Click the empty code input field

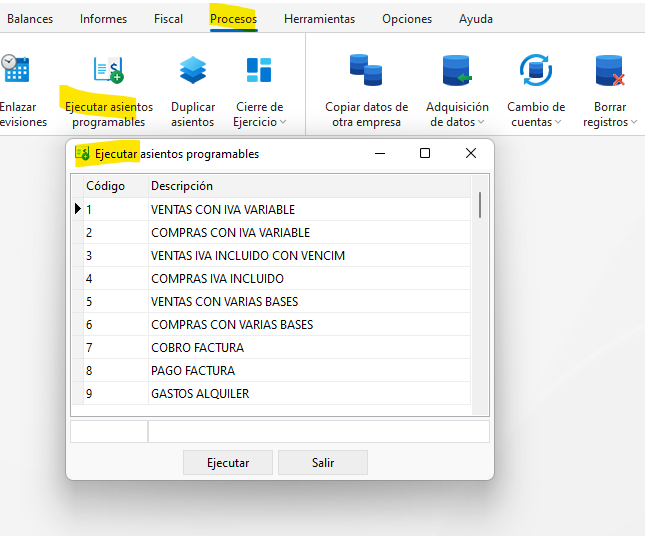click(109, 432)
